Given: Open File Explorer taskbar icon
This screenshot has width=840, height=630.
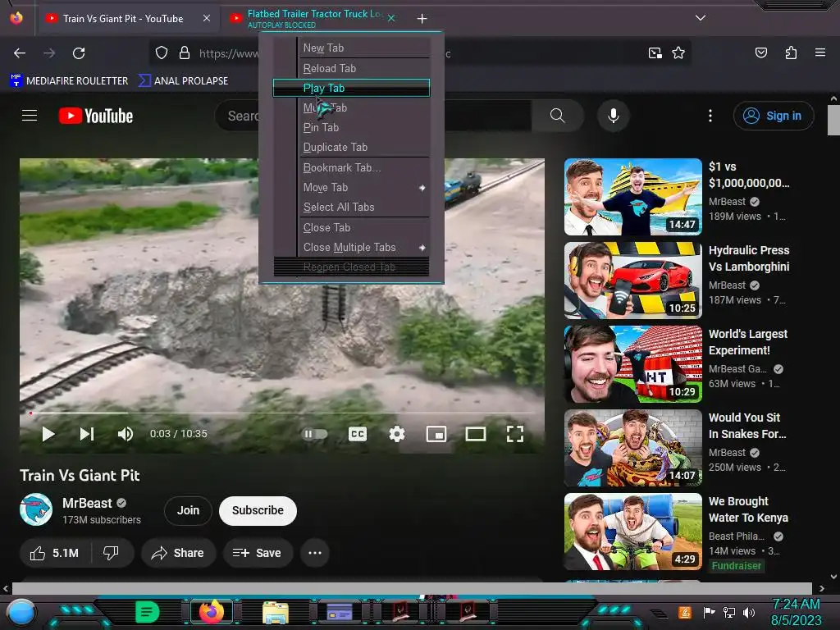Looking at the screenshot, I should pos(276,612).
